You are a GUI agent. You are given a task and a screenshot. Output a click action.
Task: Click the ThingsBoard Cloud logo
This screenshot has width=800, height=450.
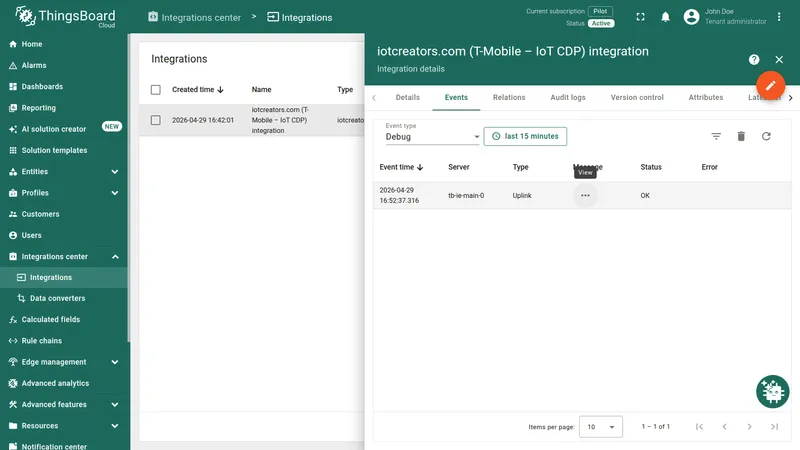pos(65,17)
